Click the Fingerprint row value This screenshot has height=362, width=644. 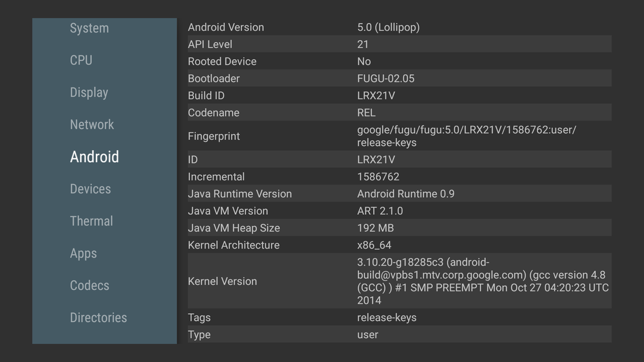[x=466, y=136]
